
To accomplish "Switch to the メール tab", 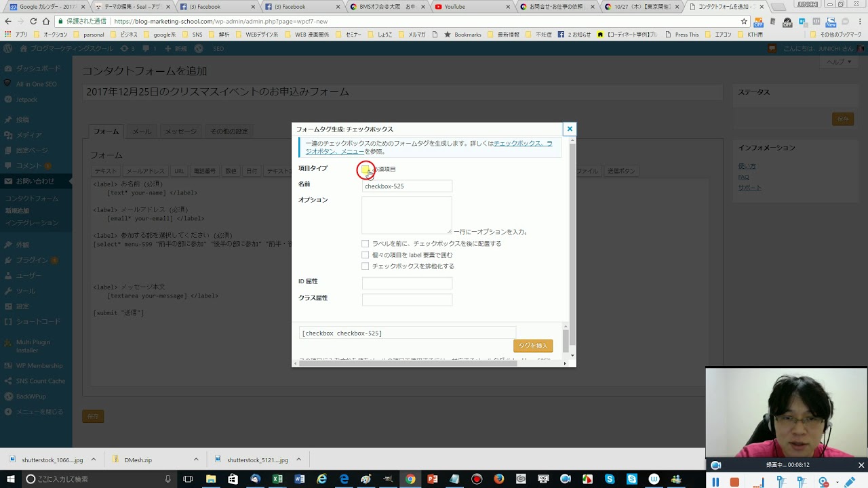I will pyautogui.click(x=142, y=131).
